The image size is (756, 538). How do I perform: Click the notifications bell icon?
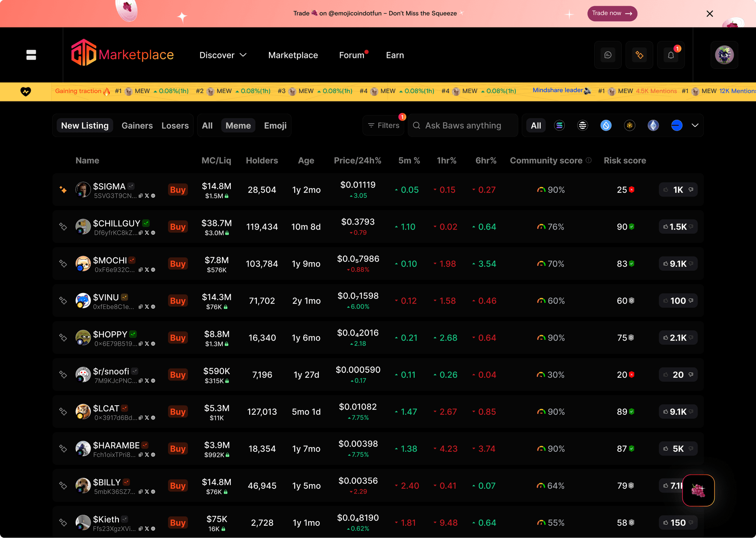pyautogui.click(x=671, y=55)
